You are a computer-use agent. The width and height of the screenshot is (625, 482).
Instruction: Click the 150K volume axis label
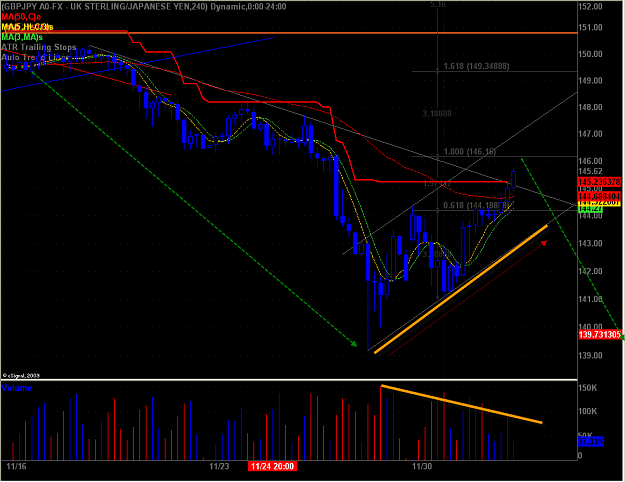point(588,388)
